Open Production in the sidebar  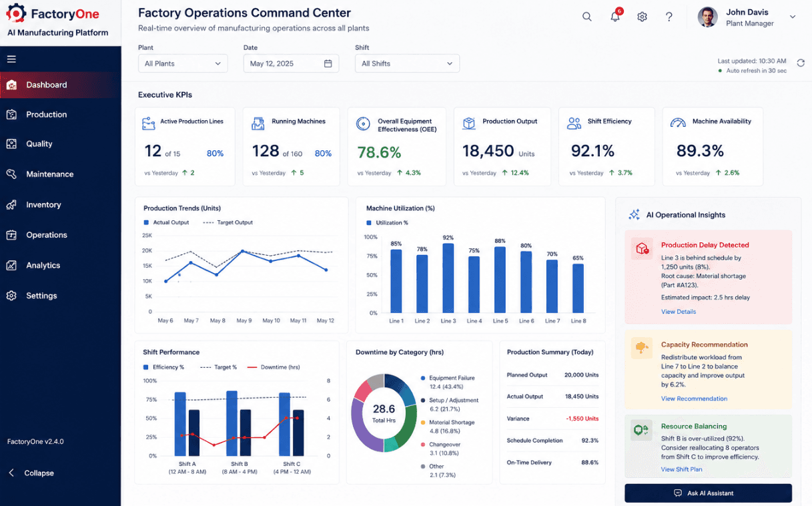[x=60, y=114]
